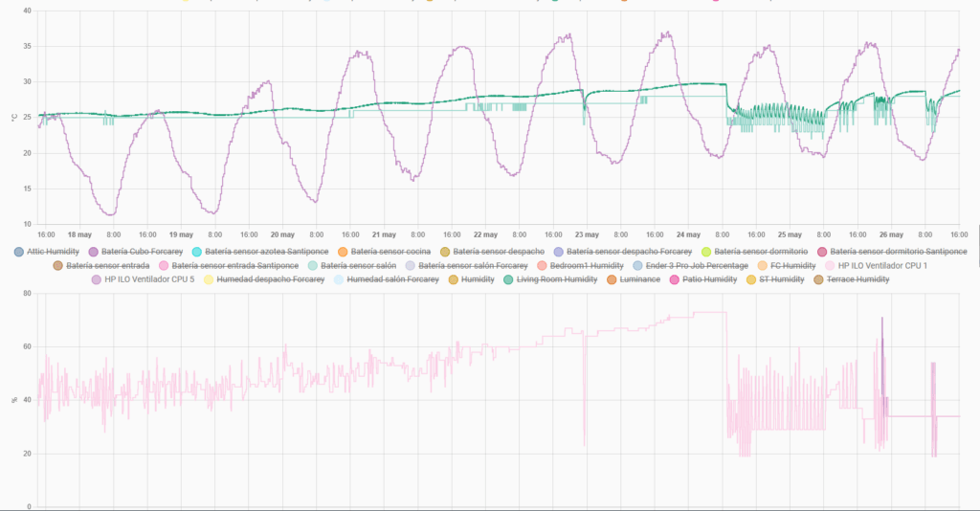Enable the Batería sensor dormitorio Santiponce legend item
The image size is (980, 511).
click(898, 252)
